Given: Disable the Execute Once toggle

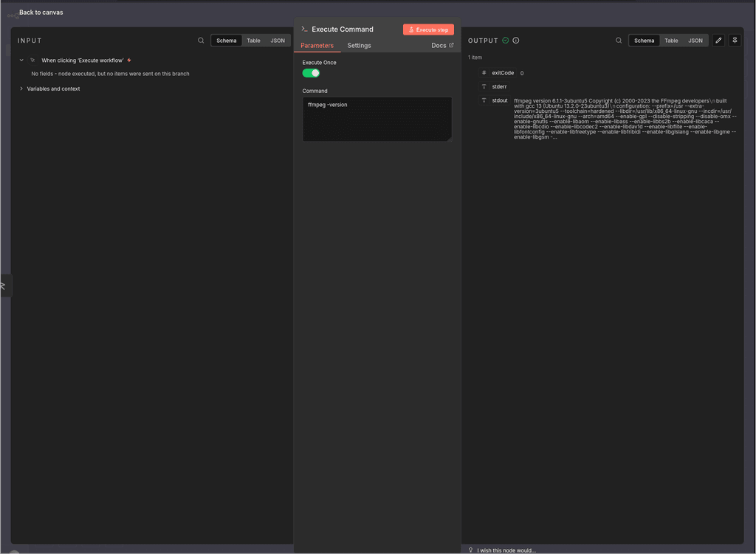Looking at the screenshot, I should 311,73.
